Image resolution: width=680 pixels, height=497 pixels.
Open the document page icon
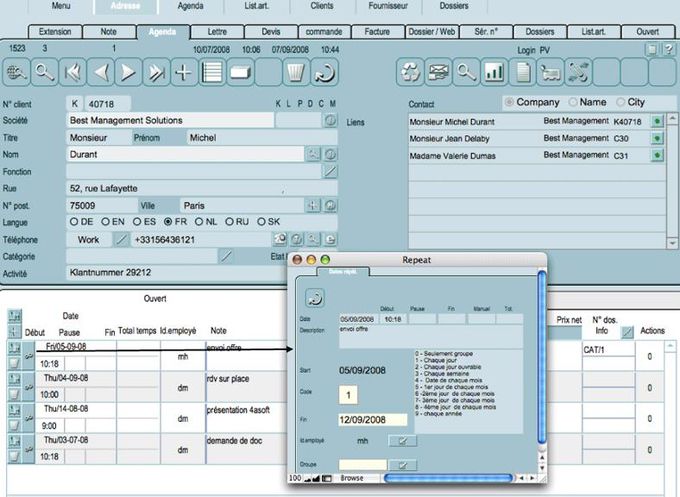tap(522, 72)
